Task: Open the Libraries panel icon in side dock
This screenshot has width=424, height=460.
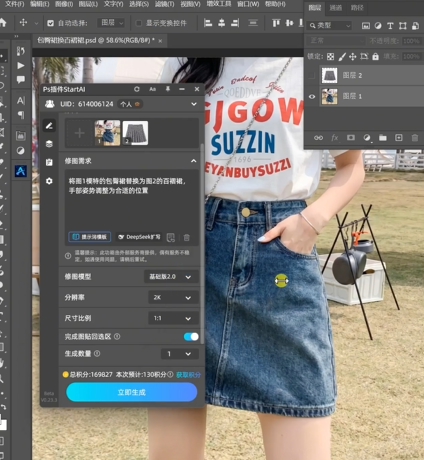Action: coord(21,136)
